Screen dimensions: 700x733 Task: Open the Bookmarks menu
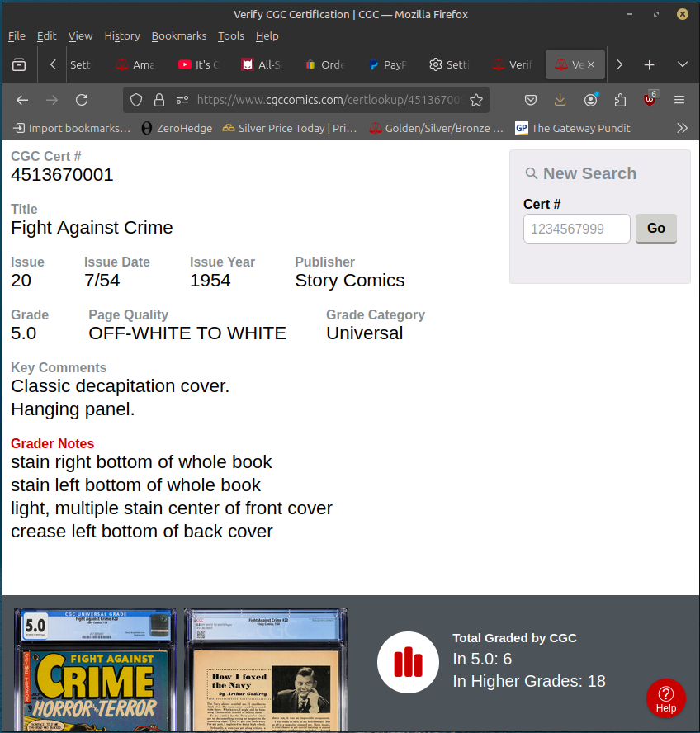click(x=179, y=35)
